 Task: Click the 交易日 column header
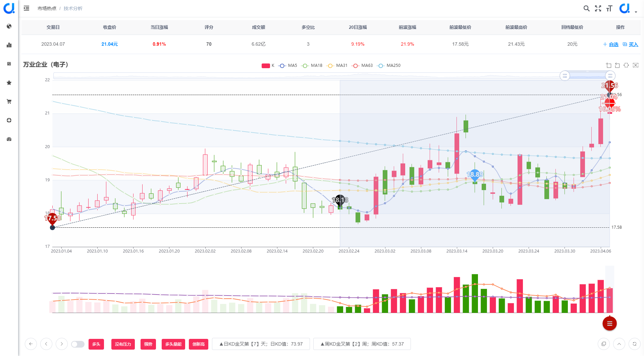pos(53,27)
